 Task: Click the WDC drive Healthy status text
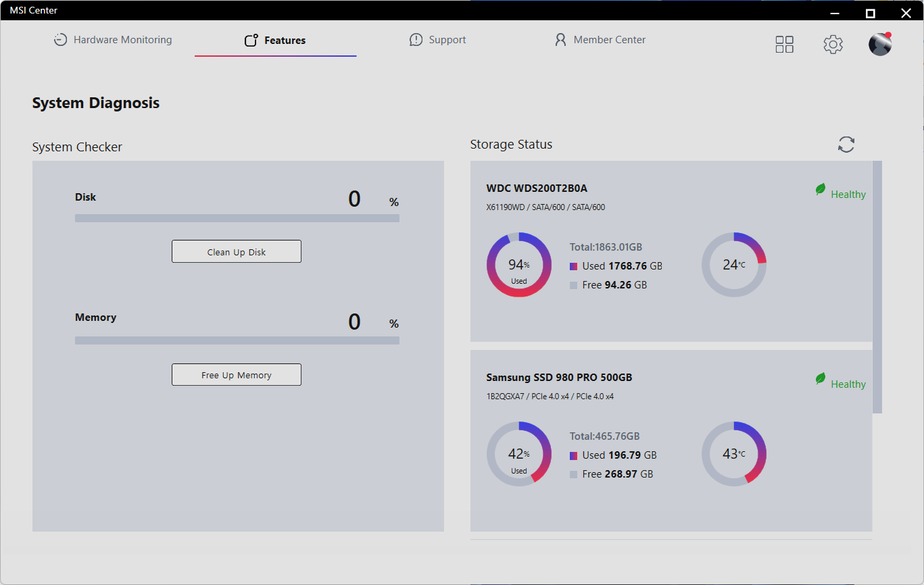click(x=848, y=195)
